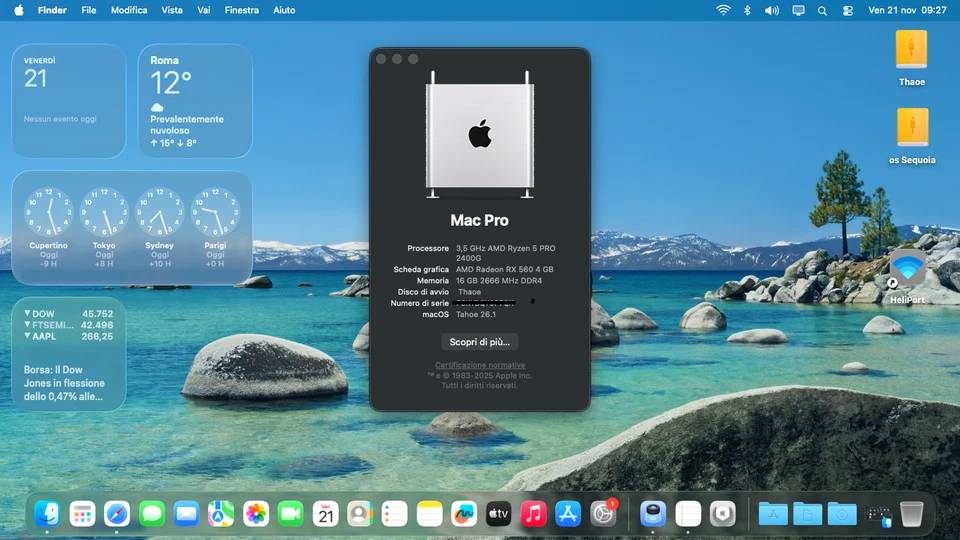Open the Modifica menu
The height and width of the screenshot is (540, 960).
tap(129, 10)
